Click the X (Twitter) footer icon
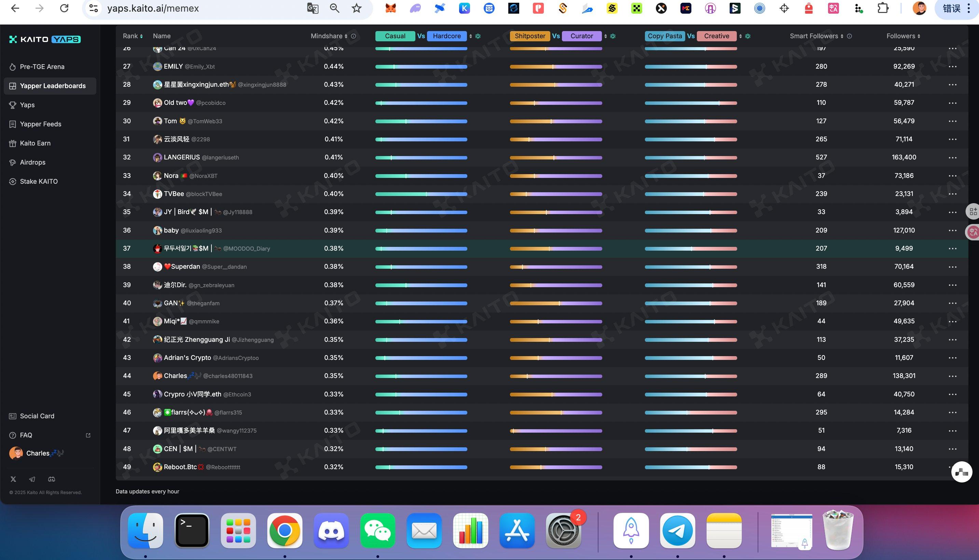The width and height of the screenshot is (979, 560). click(13, 479)
